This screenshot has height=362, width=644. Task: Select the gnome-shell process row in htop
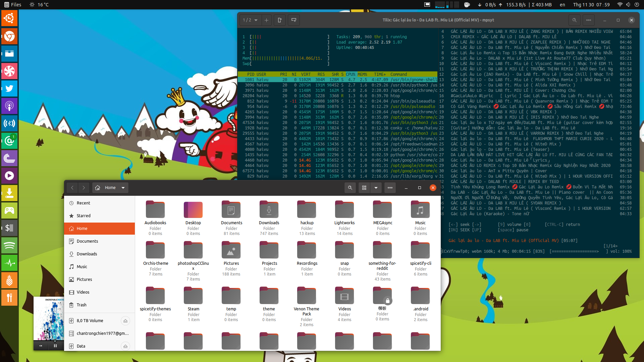point(338,80)
